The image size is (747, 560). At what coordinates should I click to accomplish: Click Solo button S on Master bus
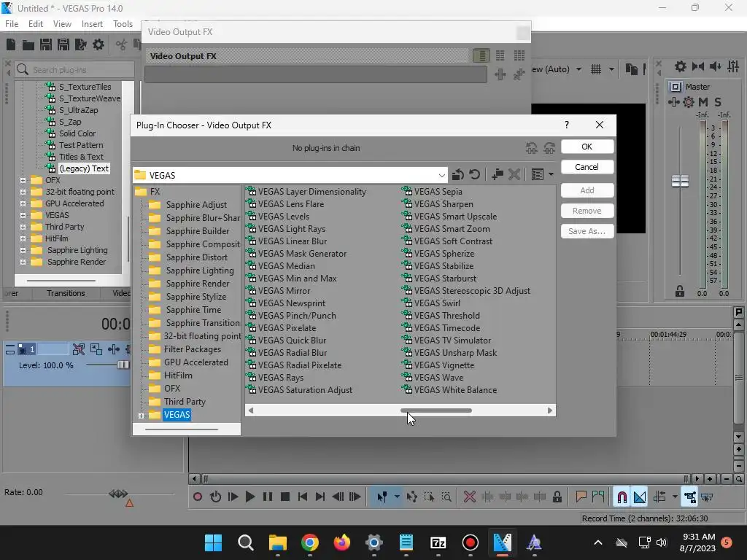click(718, 102)
